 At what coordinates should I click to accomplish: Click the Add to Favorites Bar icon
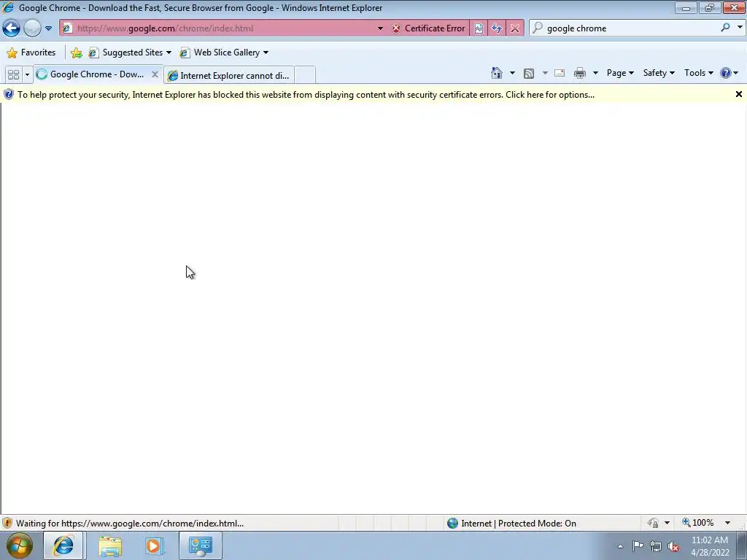click(76, 52)
